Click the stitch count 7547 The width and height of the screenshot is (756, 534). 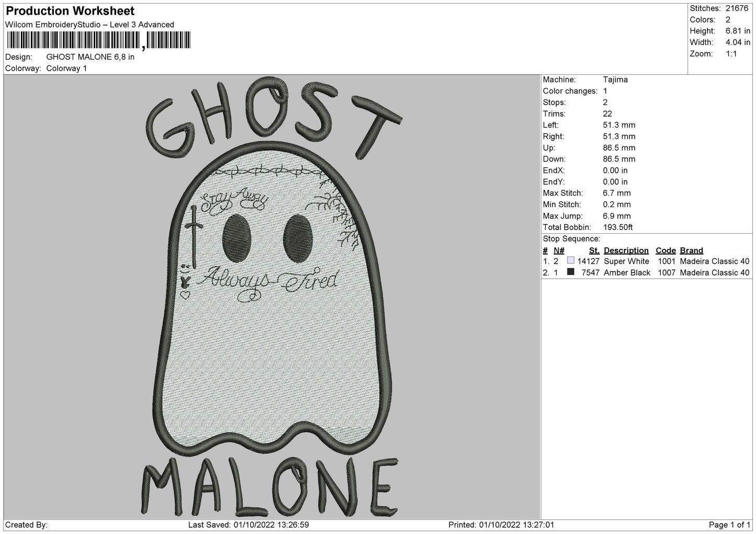[x=590, y=273]
